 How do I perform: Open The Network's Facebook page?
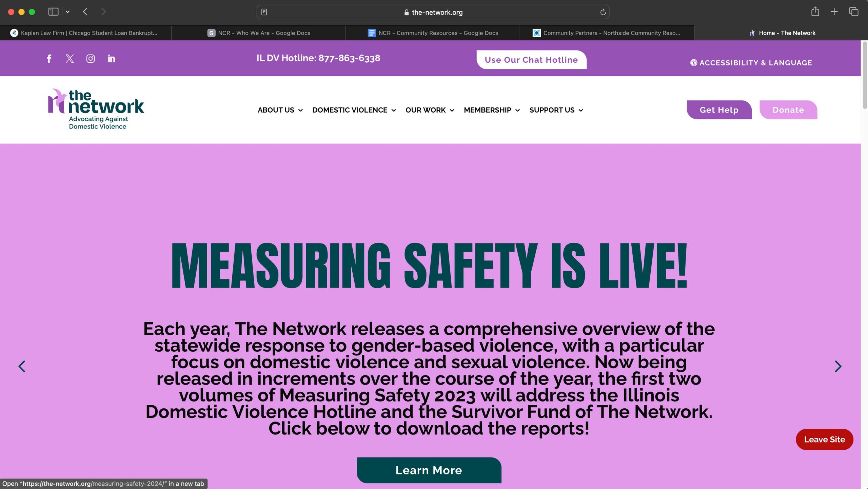[49, 59]
